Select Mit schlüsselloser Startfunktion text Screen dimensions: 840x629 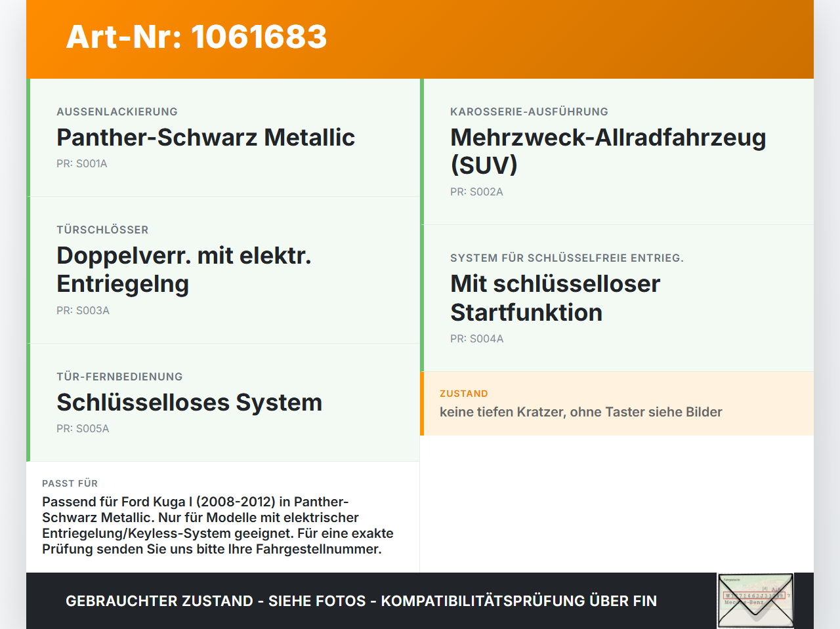tap(555, 298)
